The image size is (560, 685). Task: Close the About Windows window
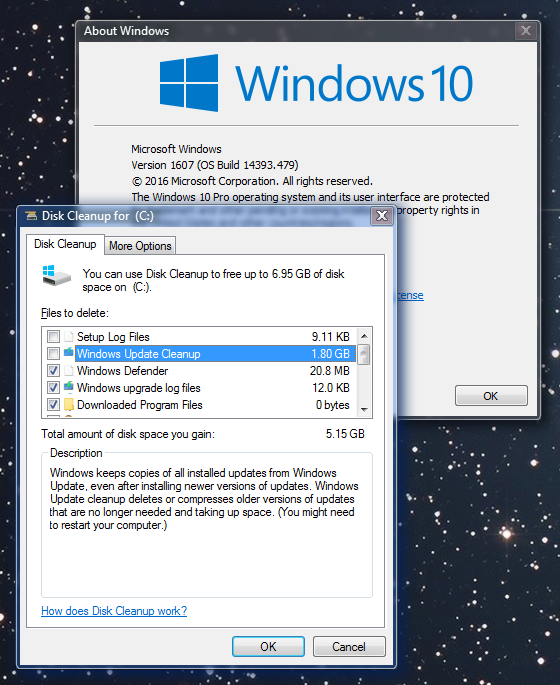tap(526, 31)
